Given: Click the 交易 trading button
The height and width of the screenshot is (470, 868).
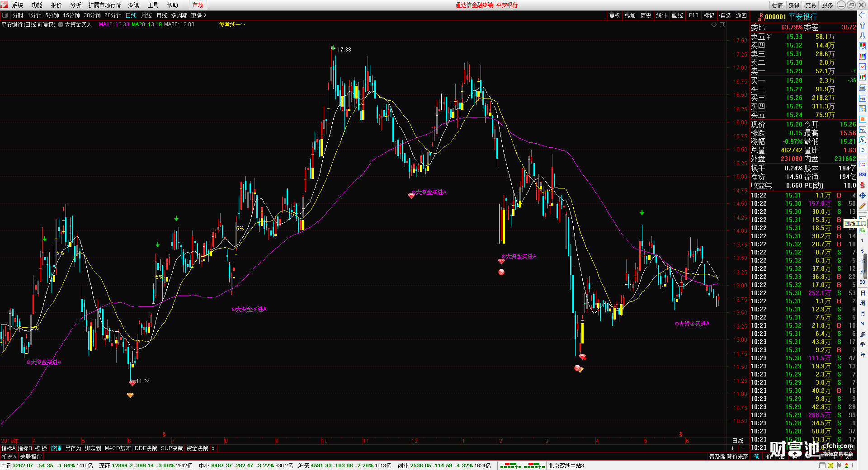Looking at the screenshot, I should 811,5.
